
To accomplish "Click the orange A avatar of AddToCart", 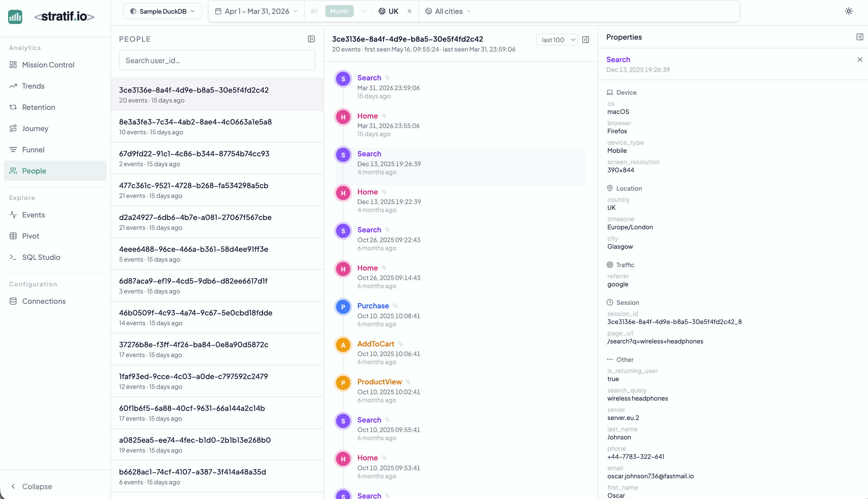I will pyautogui.click(x=343, y=345).
